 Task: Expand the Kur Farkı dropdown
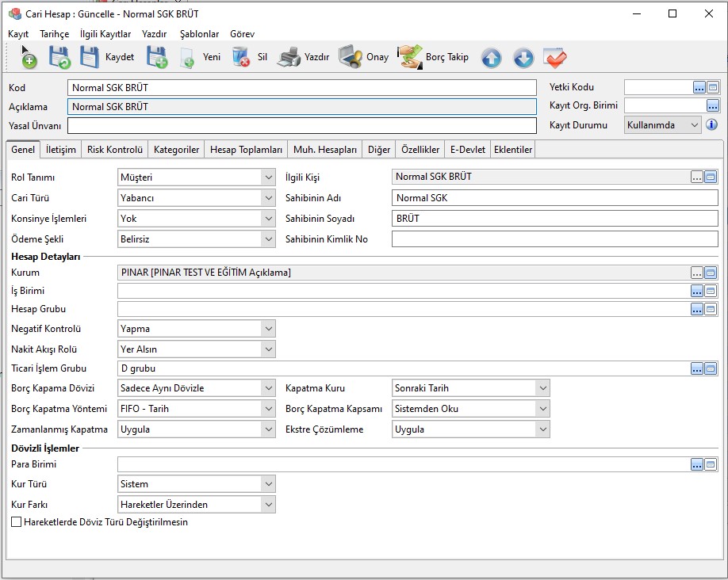[x=268, y=504]
